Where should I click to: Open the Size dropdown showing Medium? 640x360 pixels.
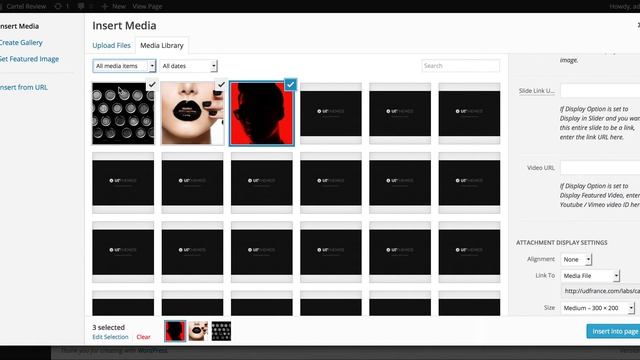tap(598, 308)
